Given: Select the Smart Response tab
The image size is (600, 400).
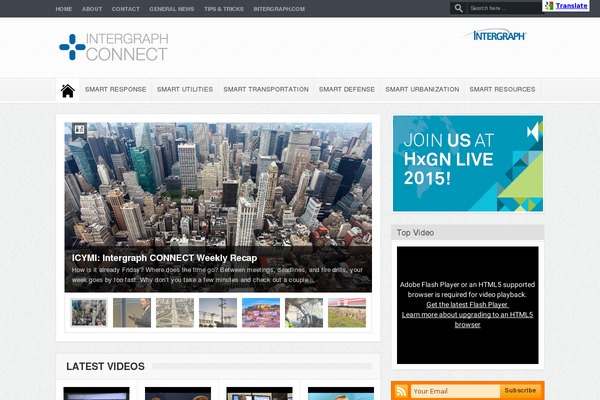Looking at the screenshot, I should (116, 89).
